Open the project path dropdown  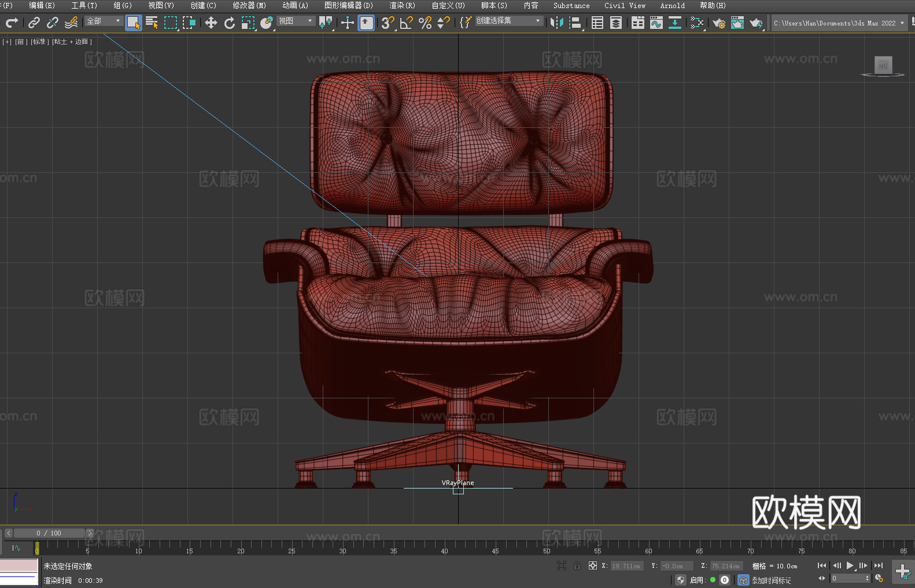tap(839, 23)
